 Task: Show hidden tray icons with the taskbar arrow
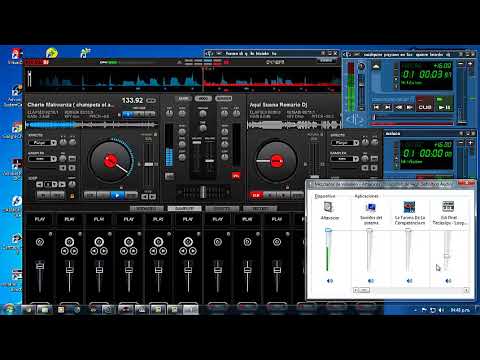415,310
